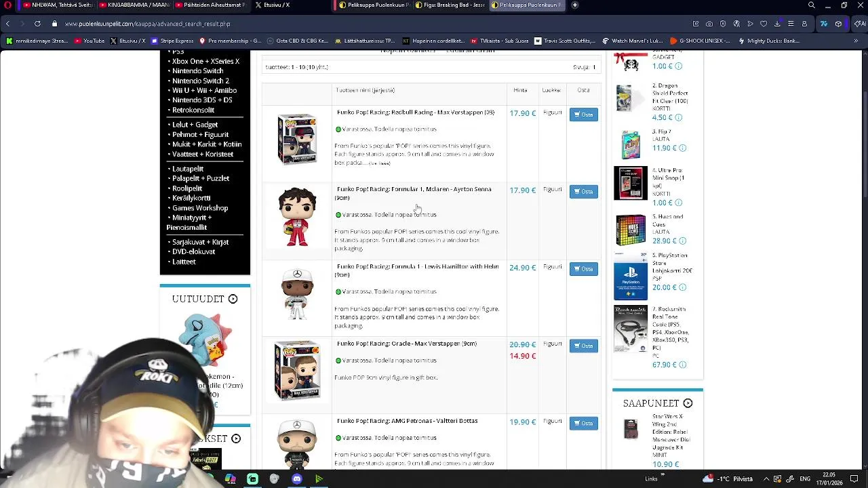Click browser search magnifier icon
This screenshot has height=488, width=868.
click(811, 5)
